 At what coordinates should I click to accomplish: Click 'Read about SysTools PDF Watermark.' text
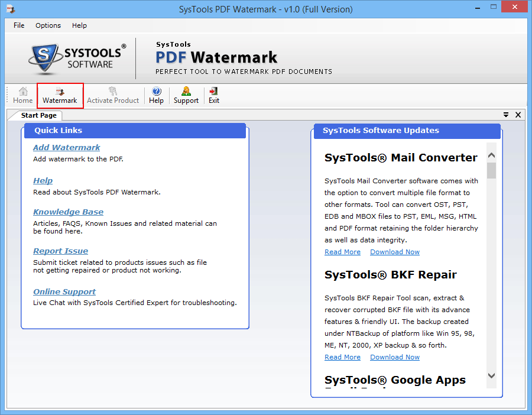coord(97,192)
